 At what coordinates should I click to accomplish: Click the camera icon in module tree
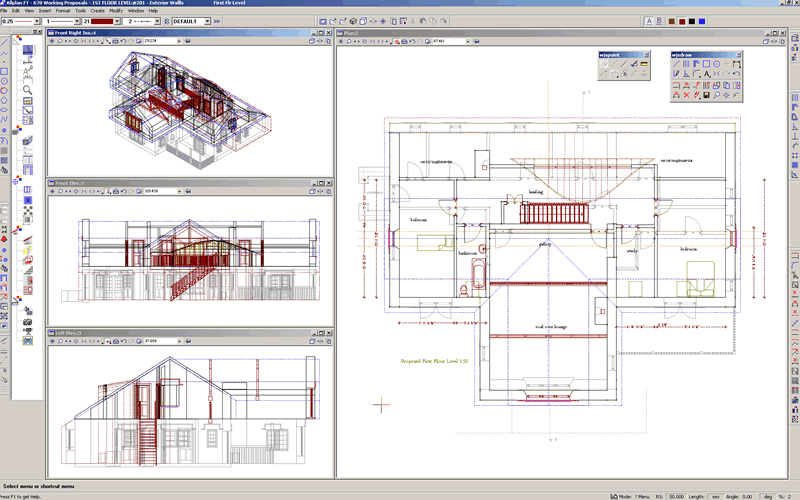click(28, 322)
